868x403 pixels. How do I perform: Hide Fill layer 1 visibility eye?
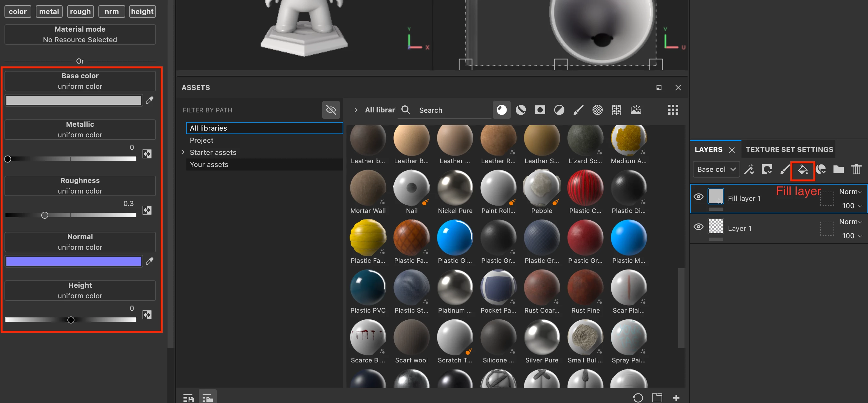(x=699, y=197)
